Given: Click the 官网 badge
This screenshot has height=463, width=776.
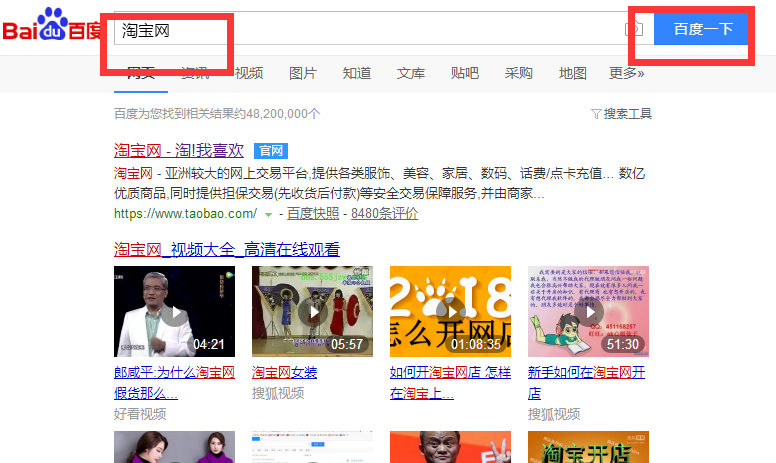Looking at the screenshot, I should click(x=271, y=150).
